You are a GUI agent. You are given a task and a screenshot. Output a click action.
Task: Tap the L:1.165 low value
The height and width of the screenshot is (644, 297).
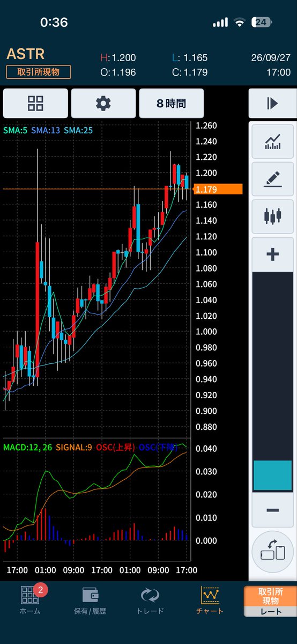coord(190,58)
